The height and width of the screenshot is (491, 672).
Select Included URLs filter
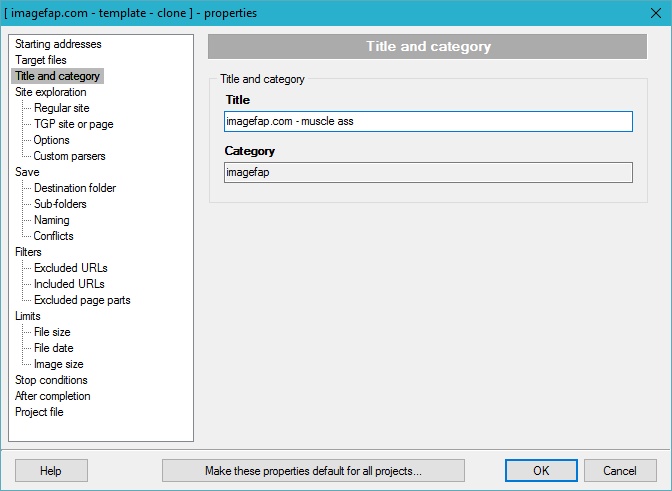coord(69,284)
